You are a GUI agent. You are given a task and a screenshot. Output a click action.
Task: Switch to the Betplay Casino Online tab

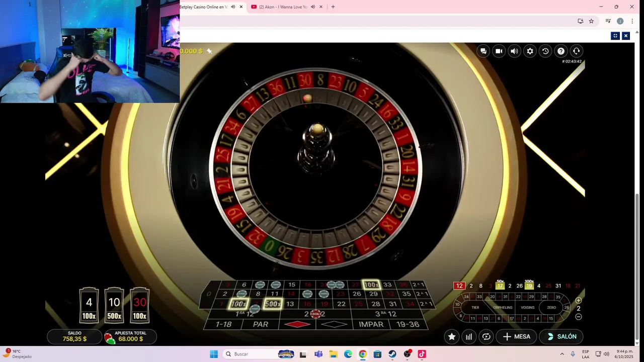pos(203,7)
